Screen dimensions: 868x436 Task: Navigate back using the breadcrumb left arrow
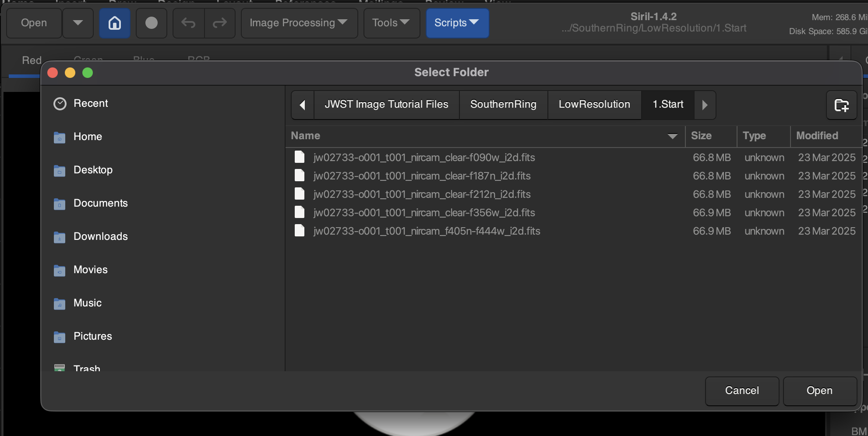pyautogui.click(x=302, y=105)
